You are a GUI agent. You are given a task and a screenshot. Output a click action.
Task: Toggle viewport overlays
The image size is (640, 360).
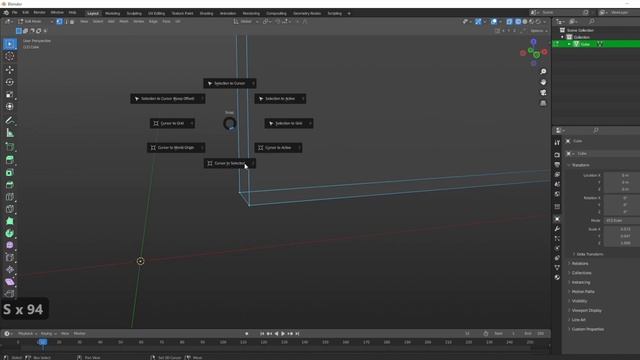click(x=494, y=21)
